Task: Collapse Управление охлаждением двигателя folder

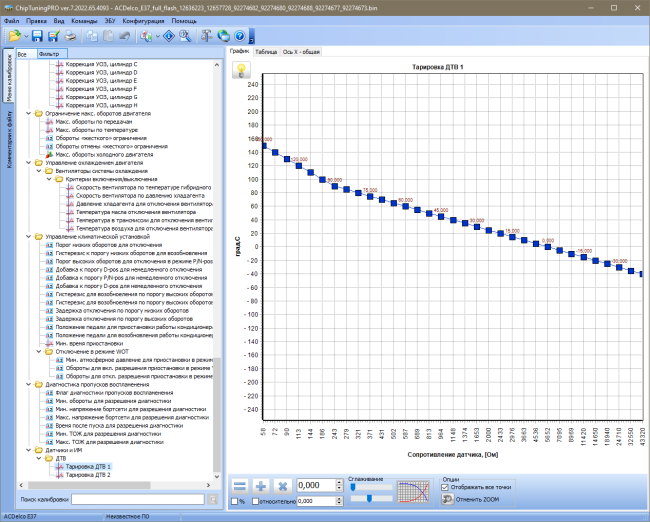Action: [x=29, y=163]
